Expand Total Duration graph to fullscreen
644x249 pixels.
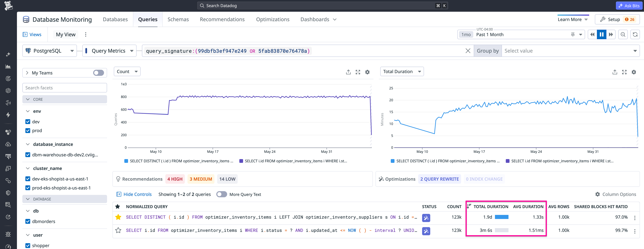point(624,72)
